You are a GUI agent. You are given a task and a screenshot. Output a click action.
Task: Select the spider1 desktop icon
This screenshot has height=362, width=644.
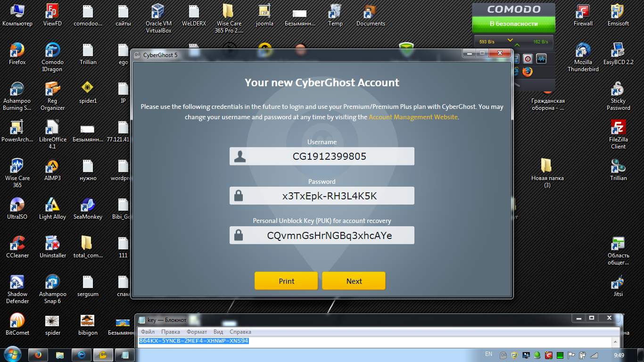tap(88, 92)
